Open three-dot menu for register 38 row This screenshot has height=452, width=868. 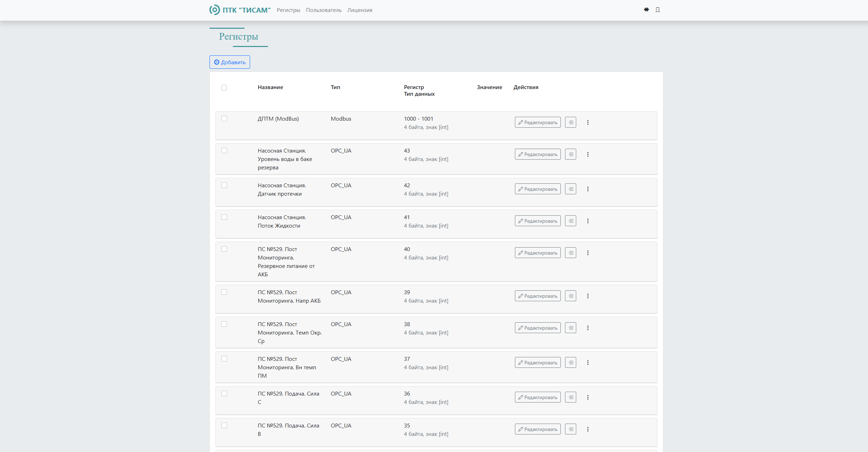(588, 328)
